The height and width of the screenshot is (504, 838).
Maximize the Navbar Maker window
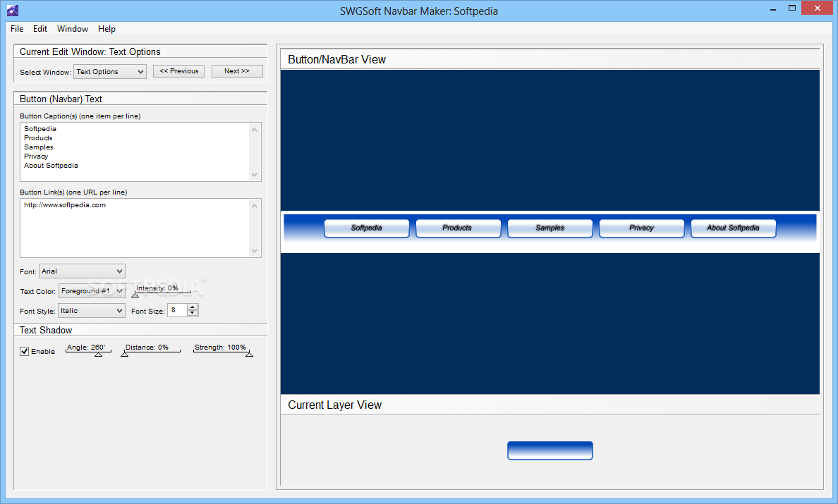point(792,8)
